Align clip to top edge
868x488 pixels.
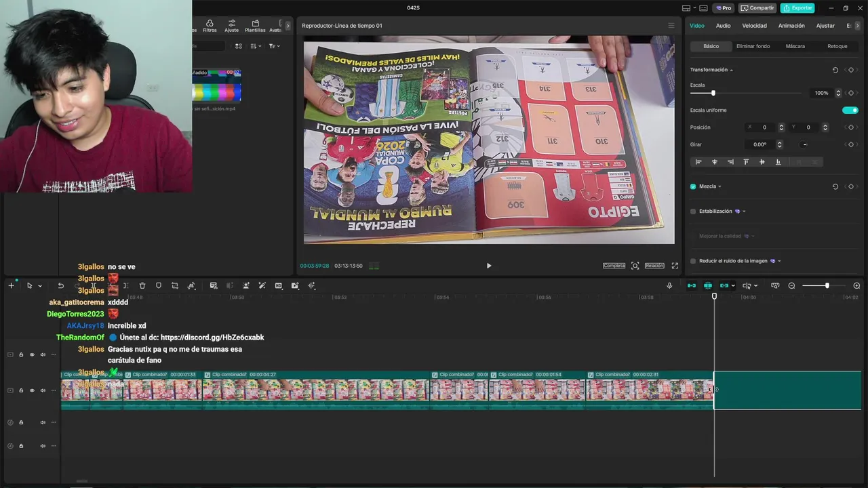tap(746, 162)
